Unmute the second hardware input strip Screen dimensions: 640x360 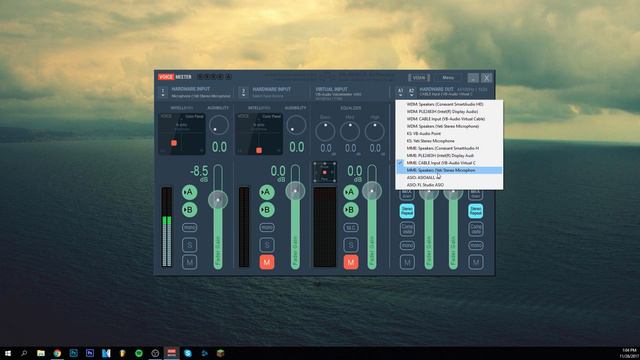[267, 262]
